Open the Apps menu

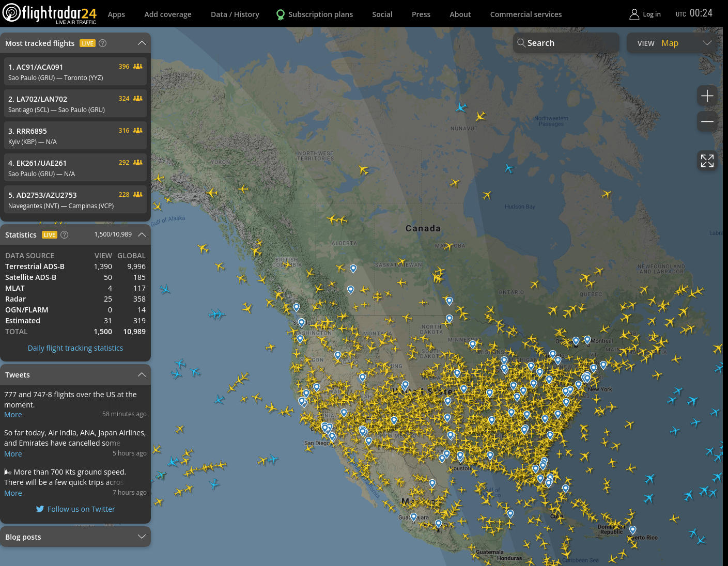click(x=116, y=14)
